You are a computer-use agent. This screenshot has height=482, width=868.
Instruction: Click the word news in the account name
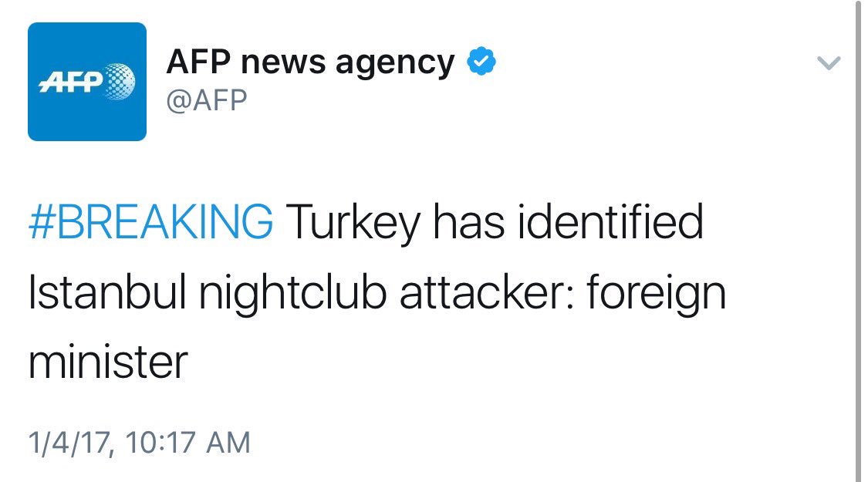pyautogui.click(x=283, y=62)
